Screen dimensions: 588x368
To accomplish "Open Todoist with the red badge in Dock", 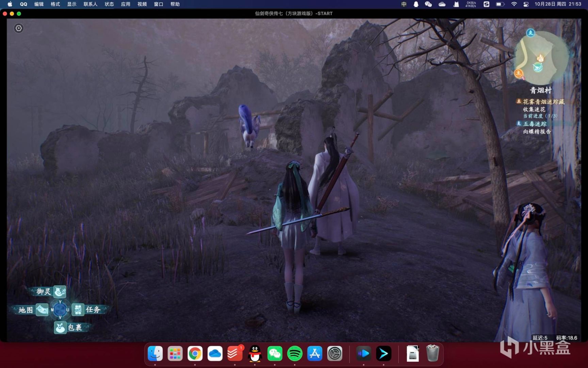I will [235, 354].
